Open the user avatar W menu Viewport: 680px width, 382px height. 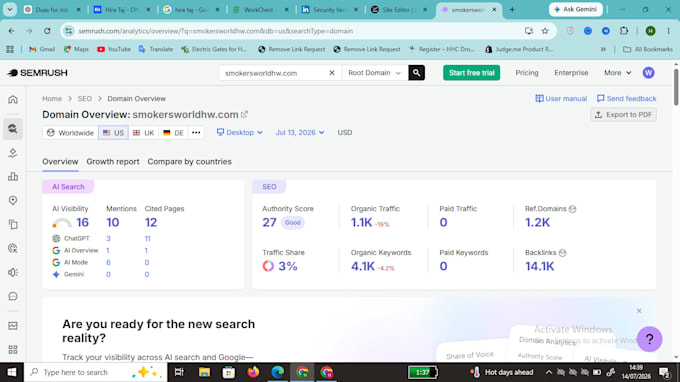pyautogui.click(x=648, y=73)
